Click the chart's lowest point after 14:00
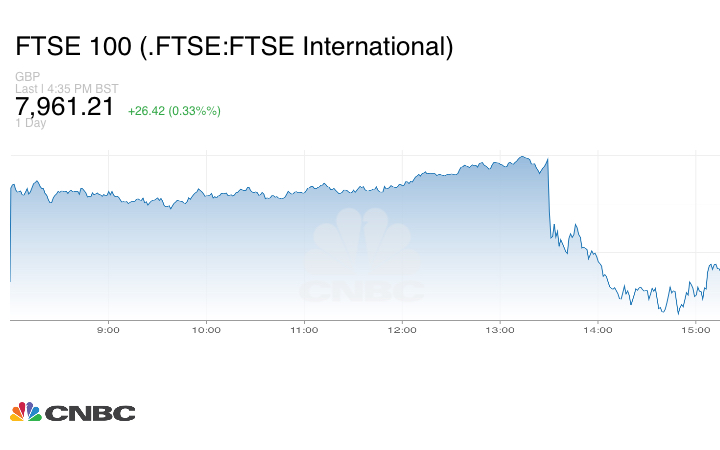The height and width of the screenshot is (450, 720). pos(678,313)
